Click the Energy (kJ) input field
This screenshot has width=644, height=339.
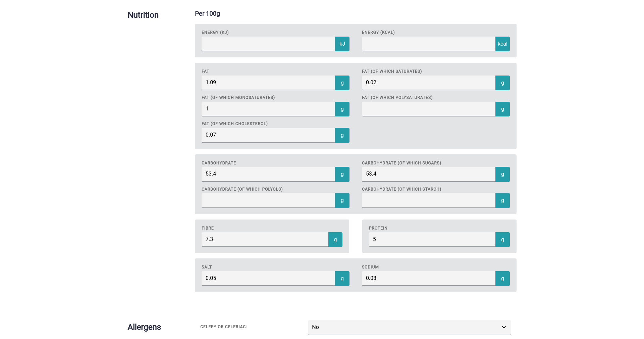click(x=268, y=44)
